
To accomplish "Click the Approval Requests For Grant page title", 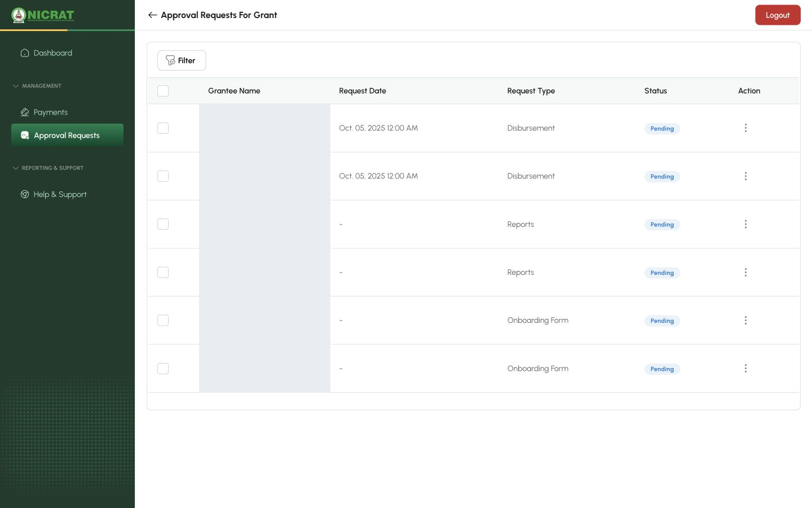I will coord(219,15).
